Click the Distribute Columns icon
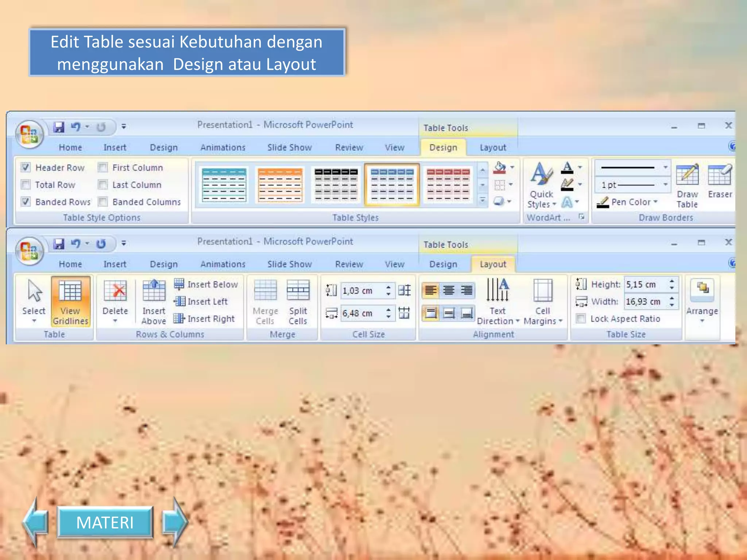Viewport: 747px width, 560px height. [404, 313]
